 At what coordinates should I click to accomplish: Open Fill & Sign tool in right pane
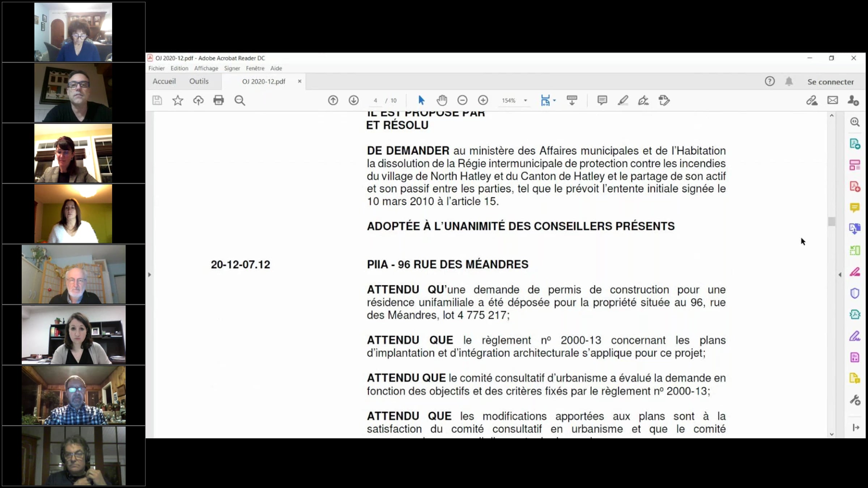tap(855, 336)
